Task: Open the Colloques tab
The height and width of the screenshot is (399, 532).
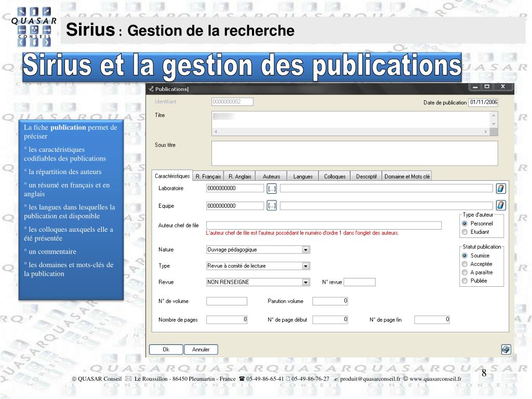Action: click(335, 177)
